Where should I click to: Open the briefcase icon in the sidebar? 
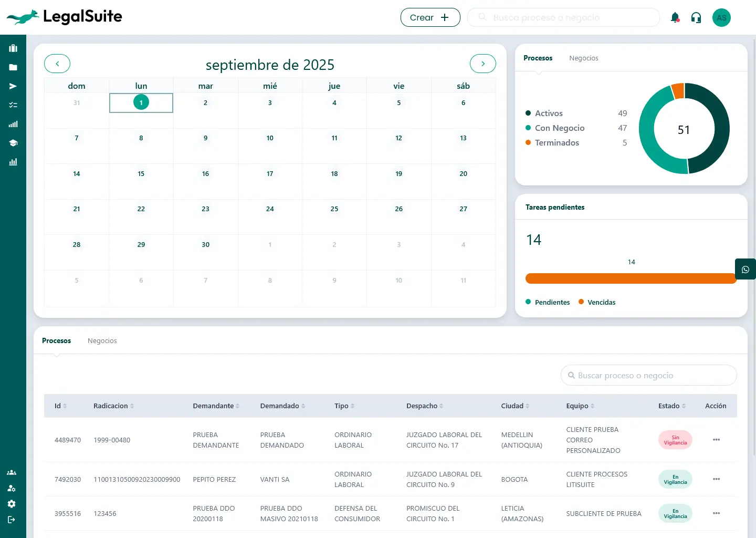click(13, 48)
